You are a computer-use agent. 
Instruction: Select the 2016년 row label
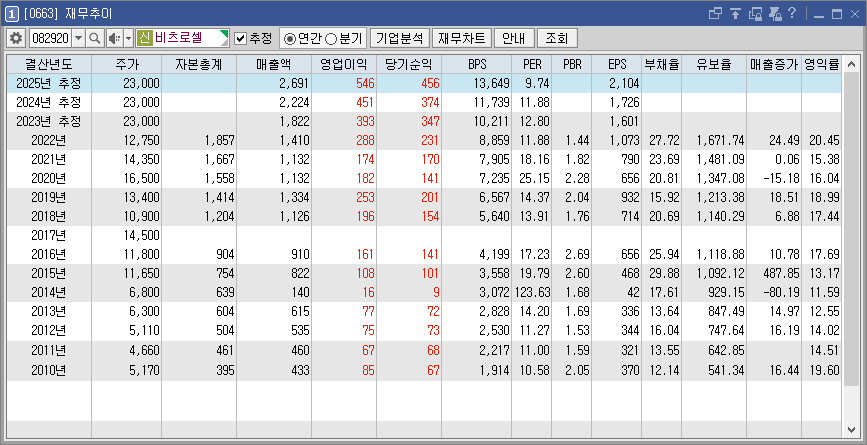49,255
